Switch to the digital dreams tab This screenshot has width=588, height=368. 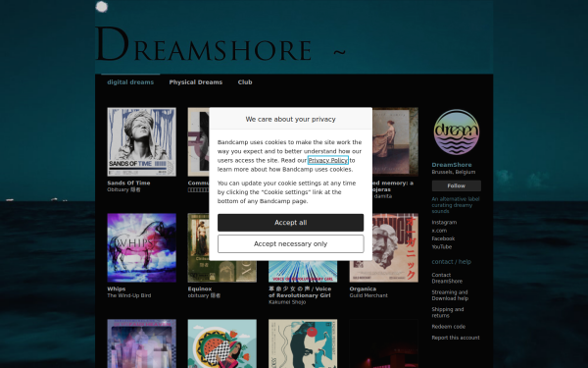tap(130, 82)
